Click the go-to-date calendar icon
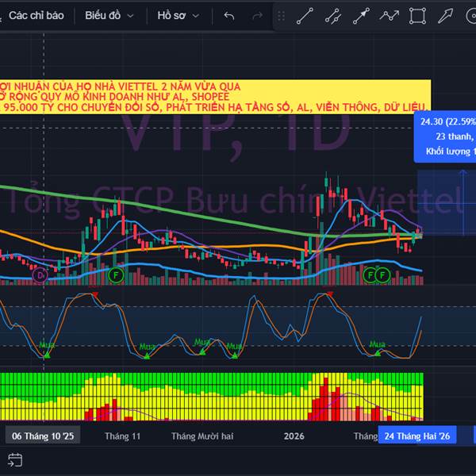Screen dimensions: 476x476 tap(15, 460)
